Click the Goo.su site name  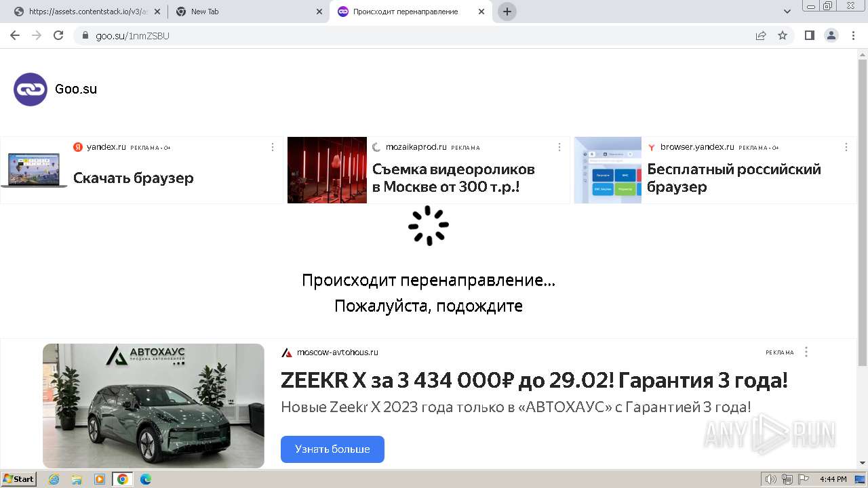tap(76, 89)
